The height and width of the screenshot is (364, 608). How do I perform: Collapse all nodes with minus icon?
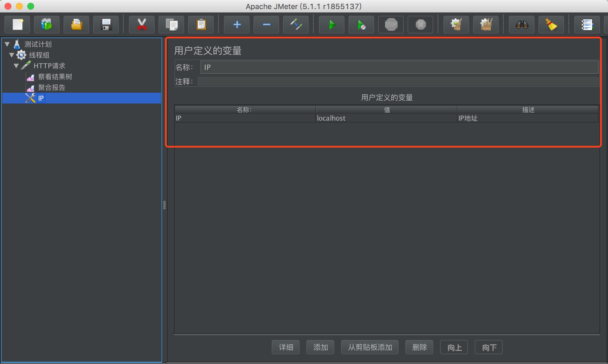pyautogui.click(x=266, y=24)
